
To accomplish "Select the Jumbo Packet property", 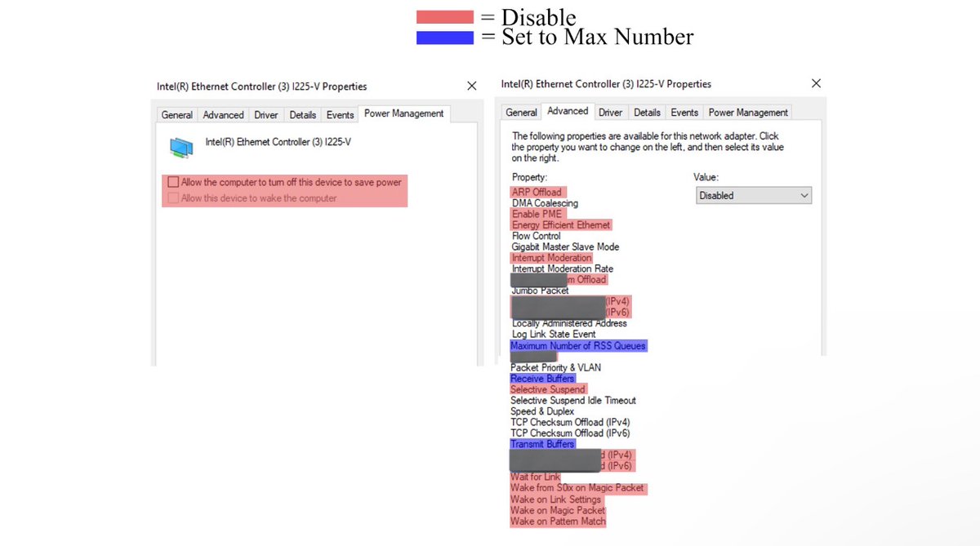I will [x=540, y=291].
